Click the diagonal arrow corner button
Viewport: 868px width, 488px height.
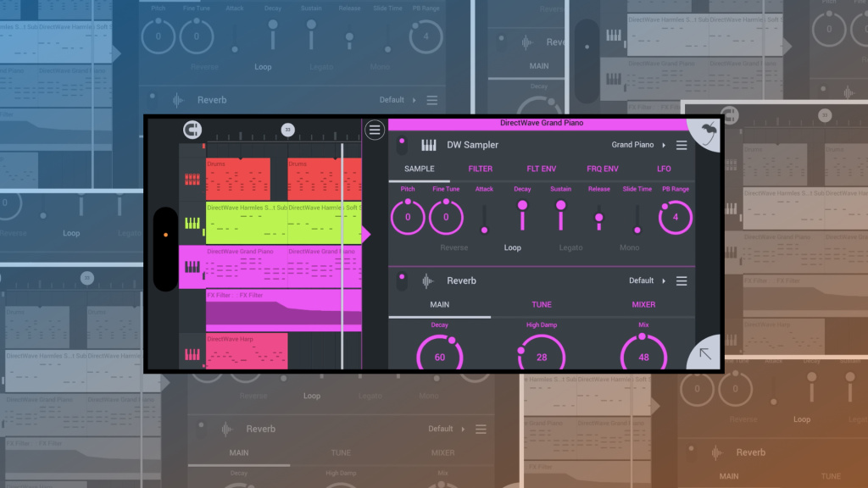pyautogui.click(x=704, y=353)
